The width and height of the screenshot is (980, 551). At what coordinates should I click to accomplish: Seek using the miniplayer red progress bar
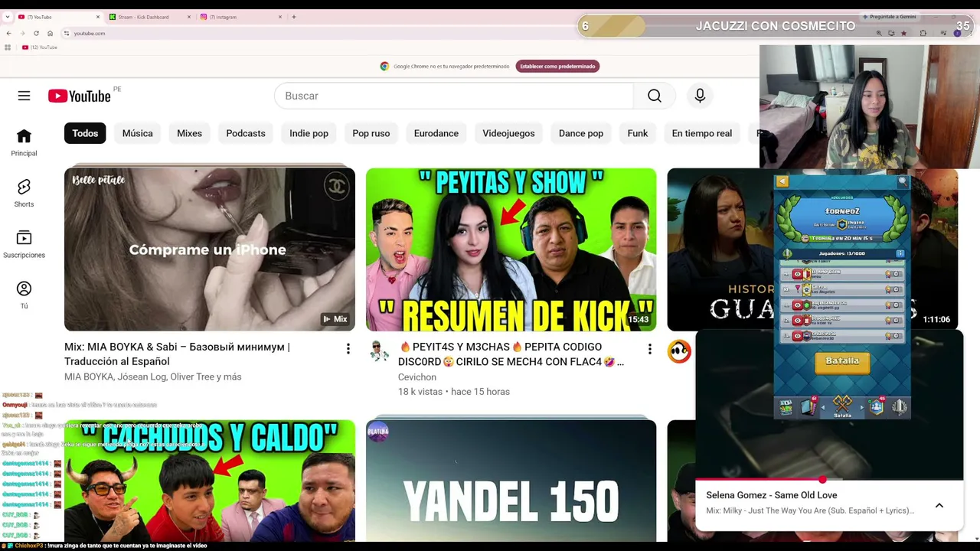click(x=829, y=480)
